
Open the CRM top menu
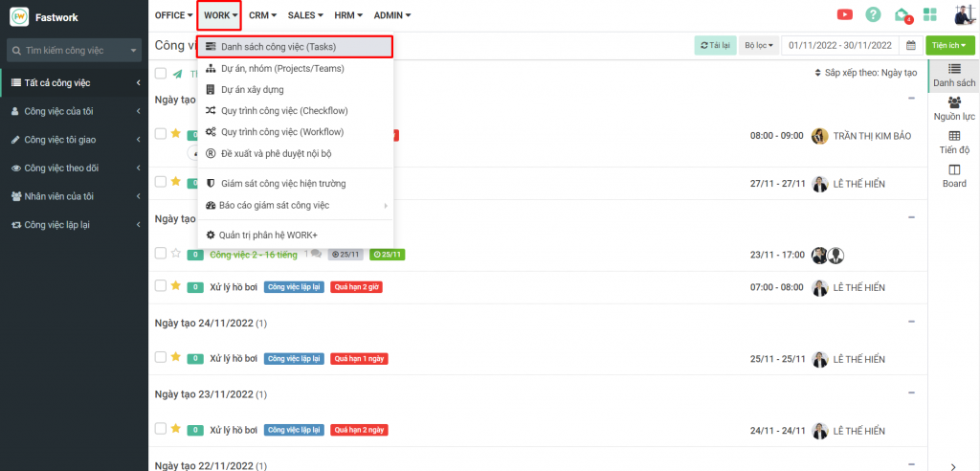coord(262,15)
